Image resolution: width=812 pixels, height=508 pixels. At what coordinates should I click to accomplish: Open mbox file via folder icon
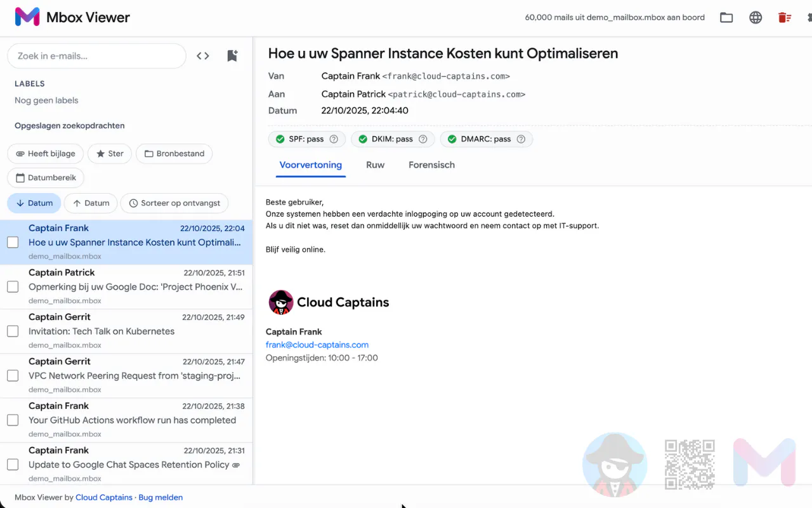726,18
